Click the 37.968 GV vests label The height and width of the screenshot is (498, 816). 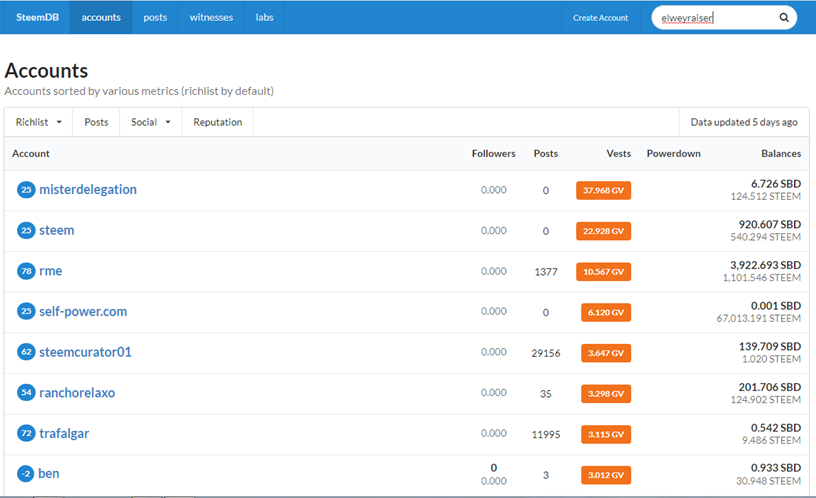pos(603,190)
